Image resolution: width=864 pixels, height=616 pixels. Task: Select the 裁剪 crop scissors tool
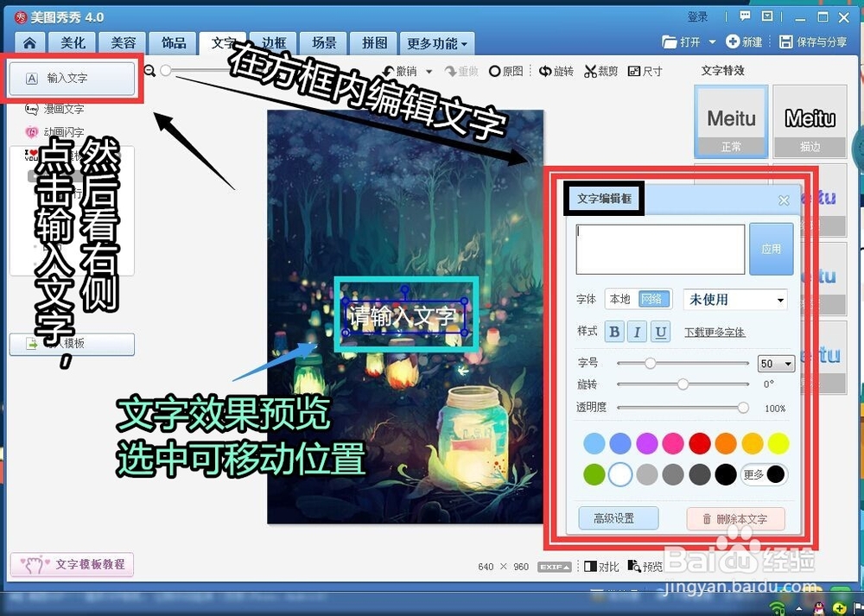(x=590, y=71)
